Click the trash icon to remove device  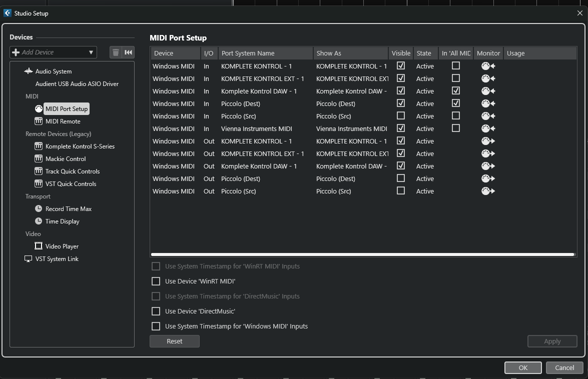(x=116, y=52)
